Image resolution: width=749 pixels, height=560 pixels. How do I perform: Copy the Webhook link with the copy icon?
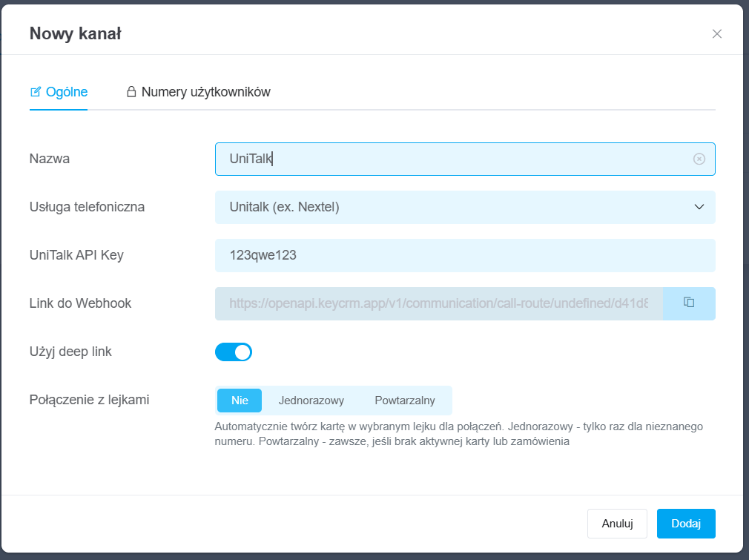[689, 303]
